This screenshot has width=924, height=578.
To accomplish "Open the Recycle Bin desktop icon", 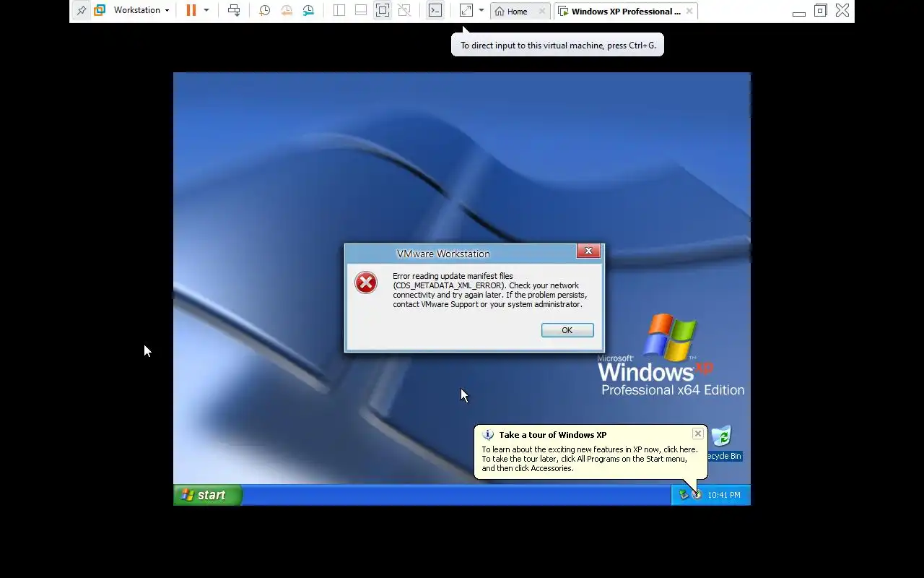I will coord(721,443).
